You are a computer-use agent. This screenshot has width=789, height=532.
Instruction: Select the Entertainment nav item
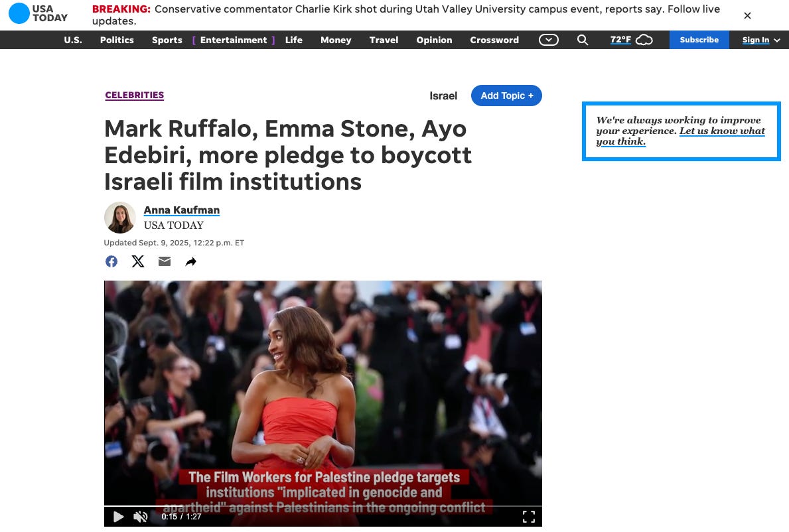(x=234, y=40)
